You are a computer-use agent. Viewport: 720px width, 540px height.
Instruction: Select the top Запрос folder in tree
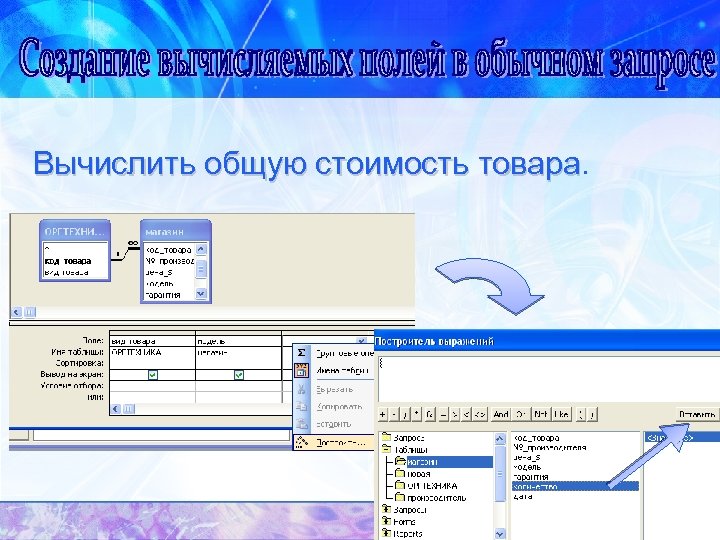tap(409, 438)
